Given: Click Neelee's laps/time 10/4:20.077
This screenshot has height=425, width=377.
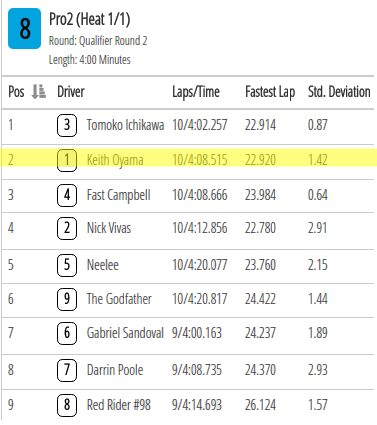Looking at the screenshot, I should pos(200,265).
